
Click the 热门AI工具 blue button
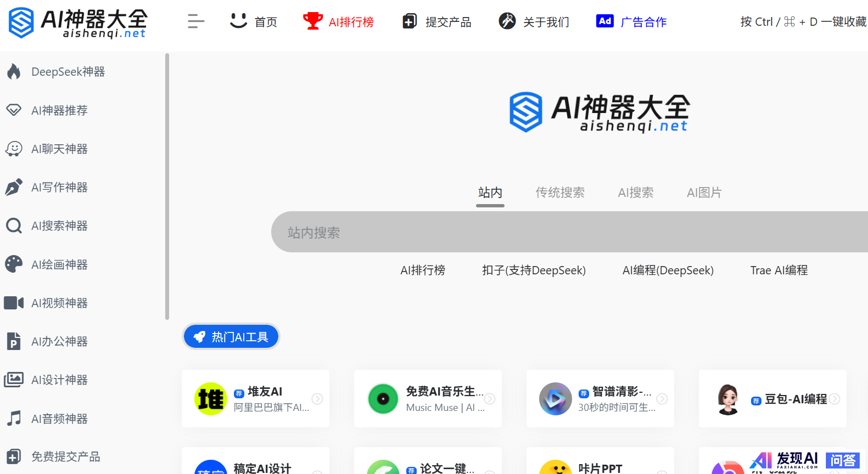(231, 336)
